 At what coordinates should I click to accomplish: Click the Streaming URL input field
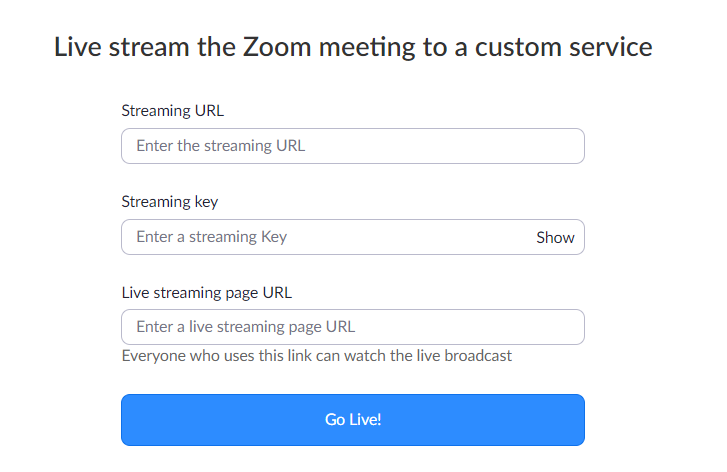tap(352, 146)
